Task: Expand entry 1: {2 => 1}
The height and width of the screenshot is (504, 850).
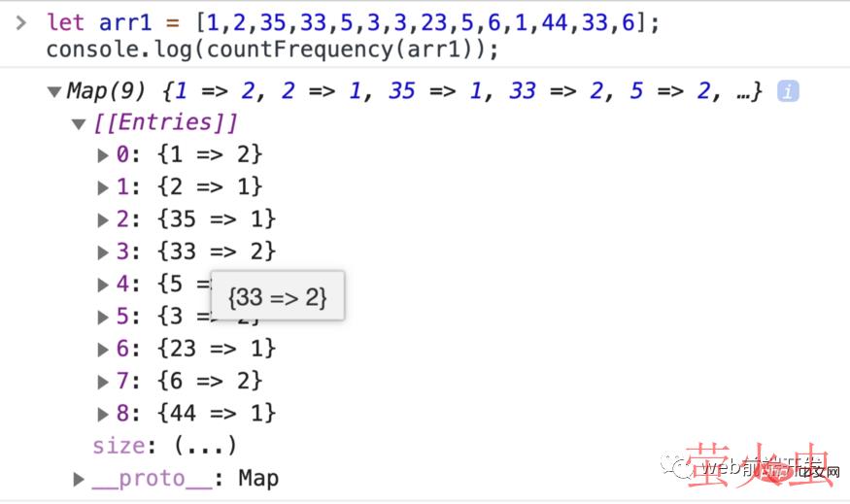Action: click(102, 187)
